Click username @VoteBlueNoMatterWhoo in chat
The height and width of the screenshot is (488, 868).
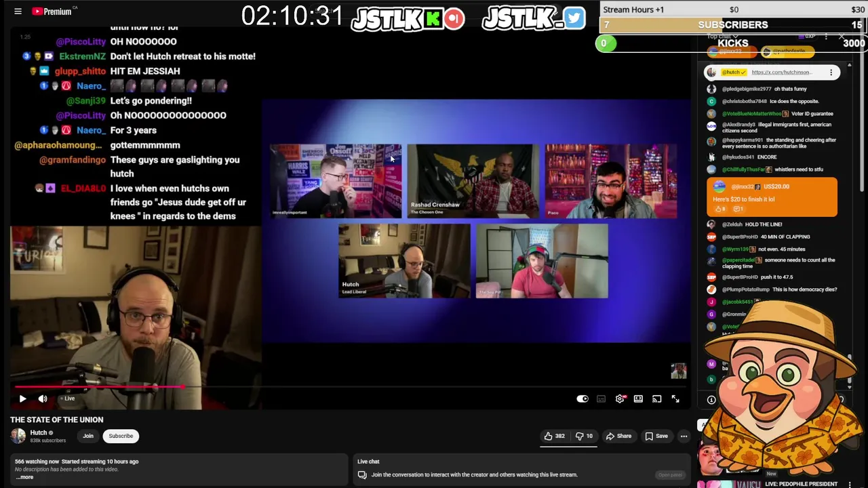(751, 114)
